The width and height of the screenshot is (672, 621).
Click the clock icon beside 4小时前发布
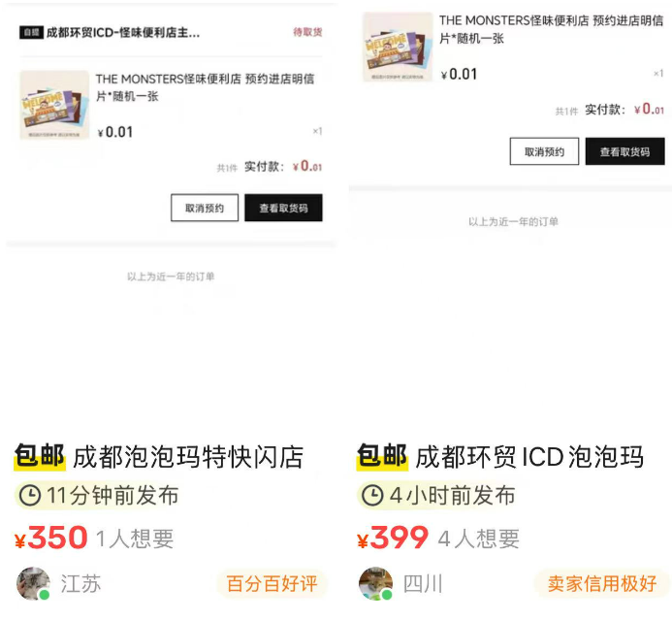372,495
